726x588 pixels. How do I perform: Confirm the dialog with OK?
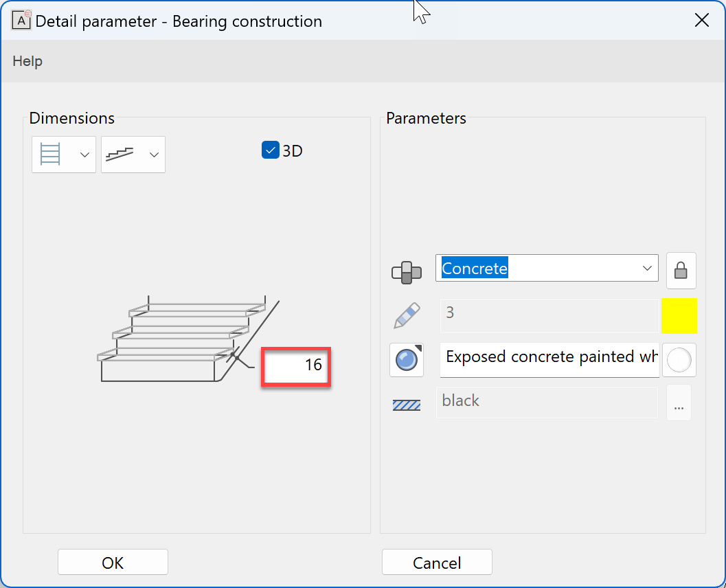click(112, 561)
